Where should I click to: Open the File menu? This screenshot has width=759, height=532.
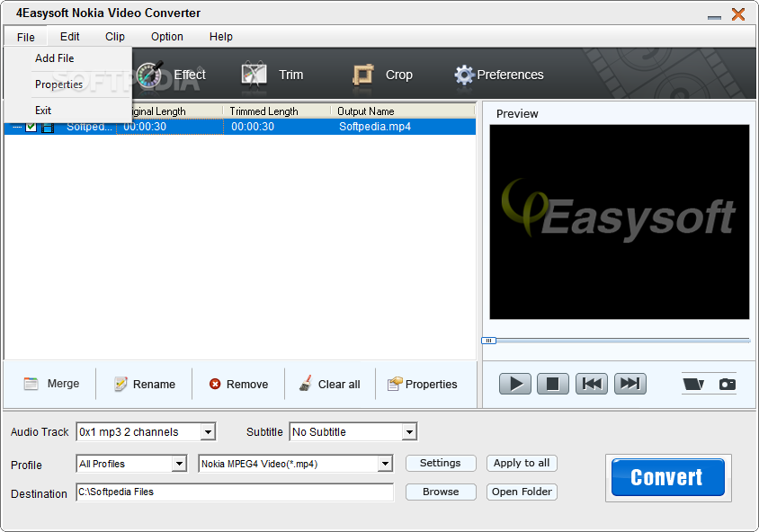[x=26, y=37]
